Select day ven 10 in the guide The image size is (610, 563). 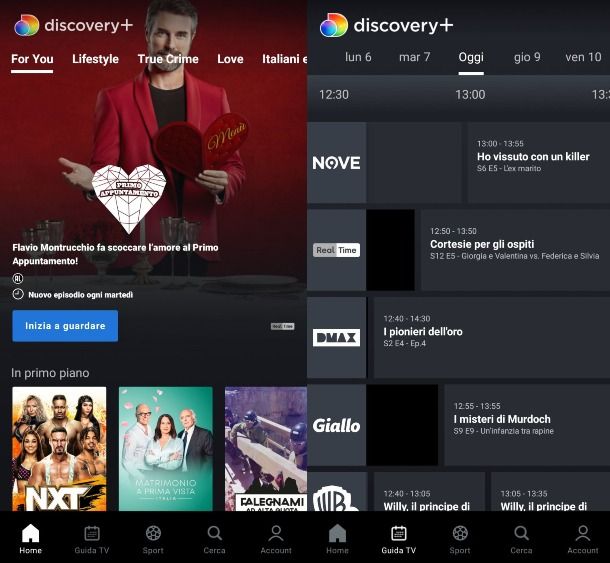tap(583, 57)
